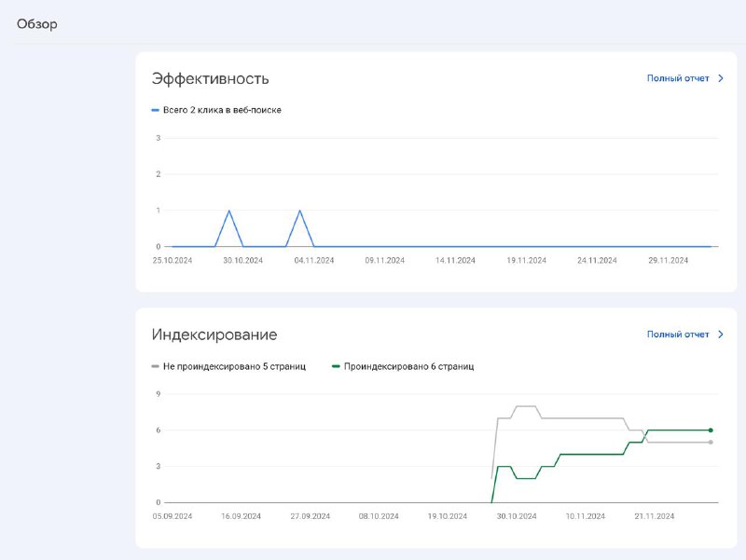Click the 21.11.2024 date label on the indexing chart

coord(655,516)
